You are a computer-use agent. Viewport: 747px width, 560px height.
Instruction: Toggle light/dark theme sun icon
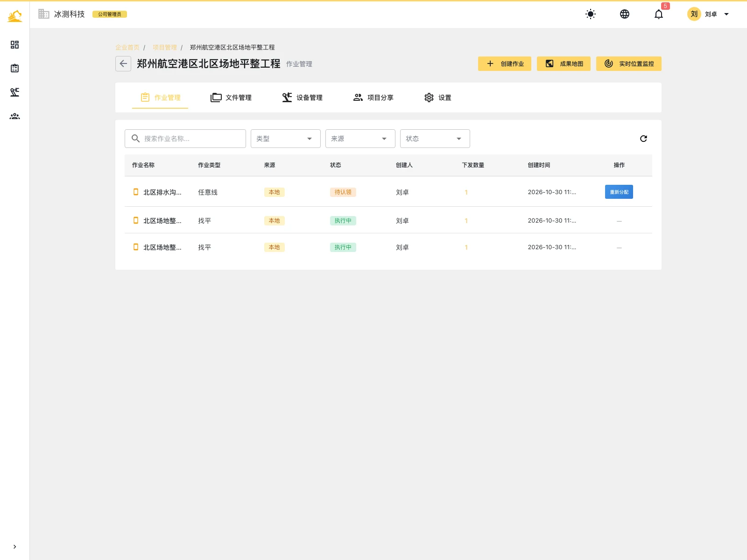(591, 14)
